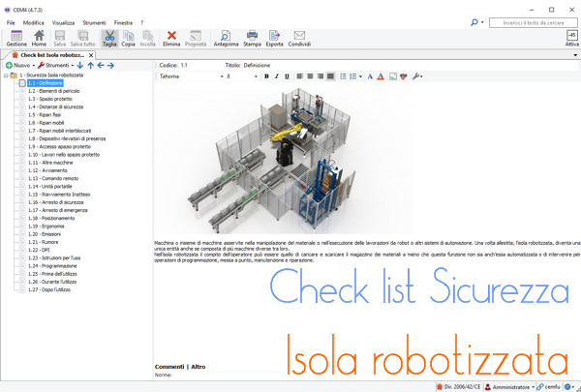Click the Esporta icon
Image resolution: width=581 pixels, height=392 pixels.
pyautogui.click(x=275, y=38)
